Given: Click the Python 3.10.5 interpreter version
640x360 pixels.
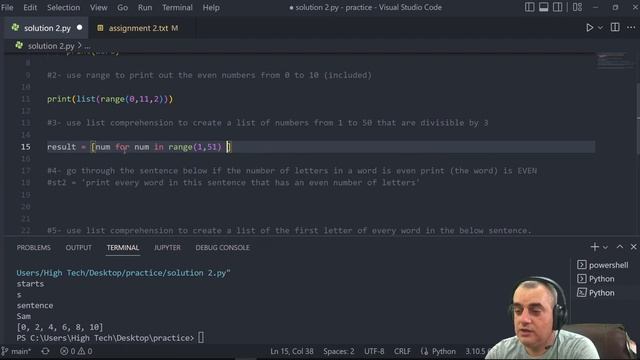Looking at the screenshot, I should point(476,351).
